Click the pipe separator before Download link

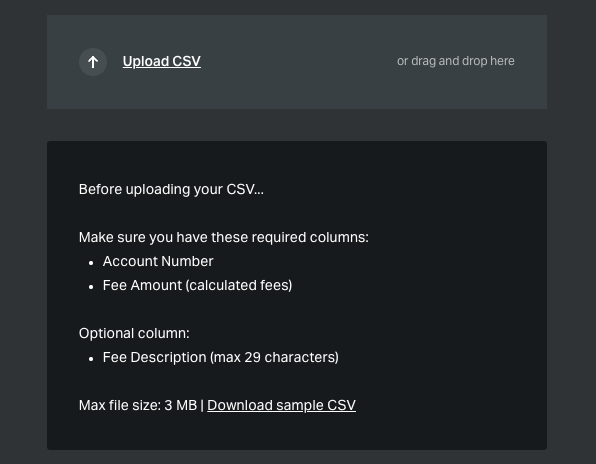[x=202, y=405]
